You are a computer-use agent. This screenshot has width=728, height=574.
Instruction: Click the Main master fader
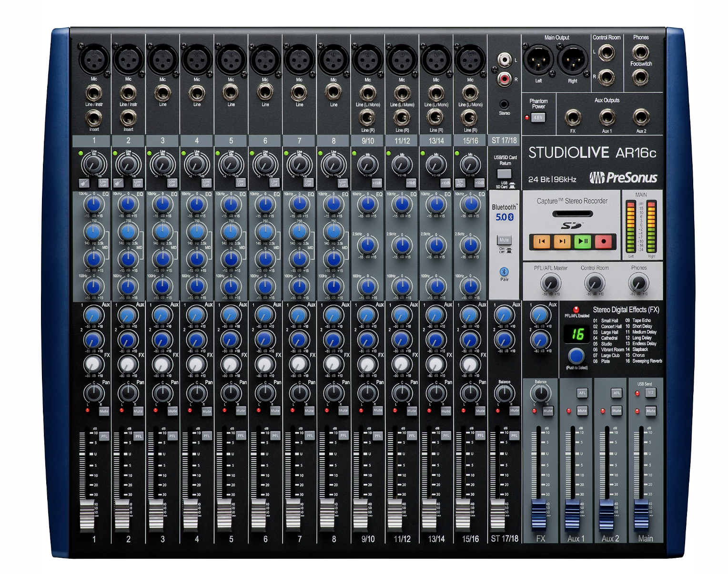pyautogui.click(x=641, y=515)
